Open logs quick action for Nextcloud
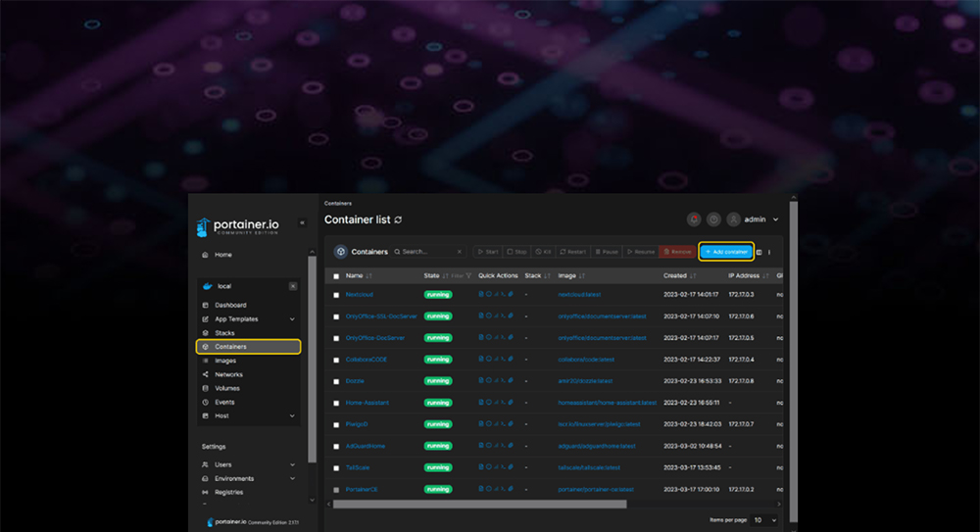980x532 pixels. click(480, 294)
